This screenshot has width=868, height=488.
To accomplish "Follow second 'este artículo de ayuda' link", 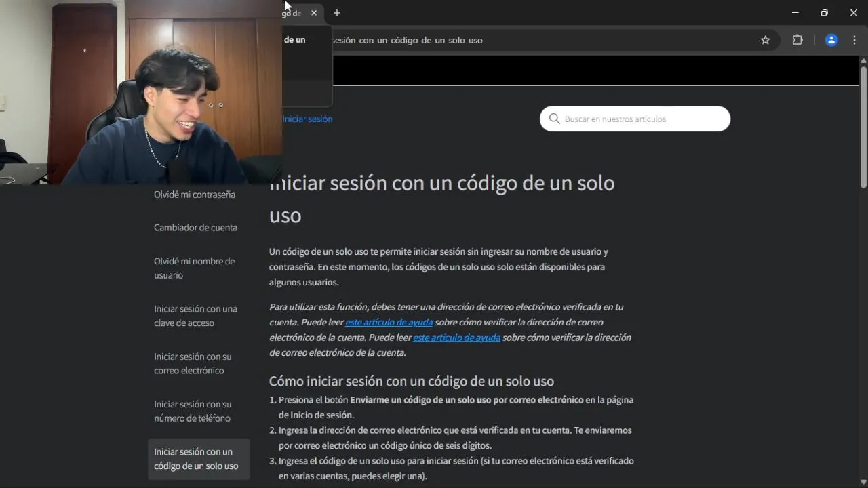I will point(456,338).
